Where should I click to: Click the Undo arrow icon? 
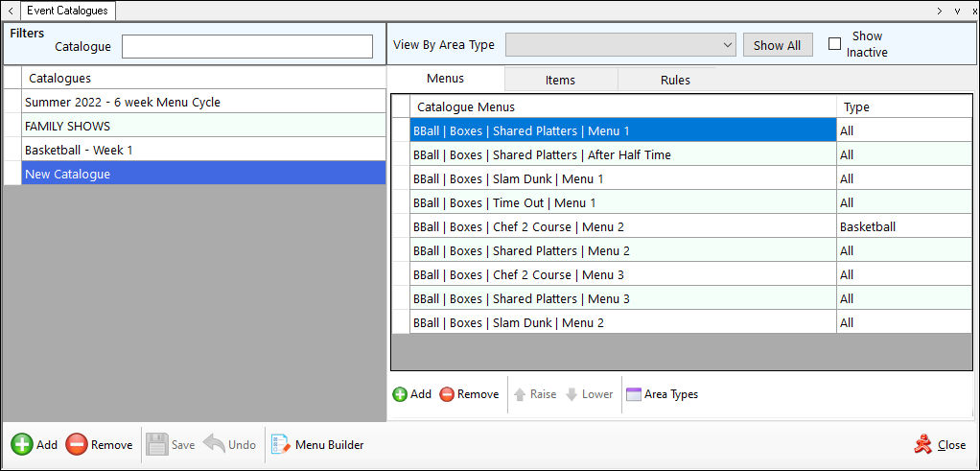click(x=214, y=445)
